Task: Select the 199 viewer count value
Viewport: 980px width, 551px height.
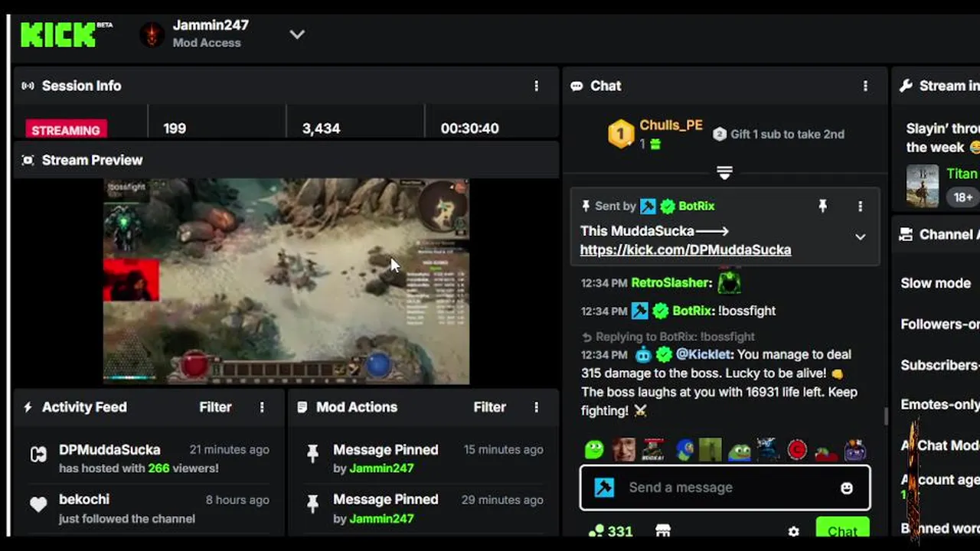Action: click(x=175, y=129)
